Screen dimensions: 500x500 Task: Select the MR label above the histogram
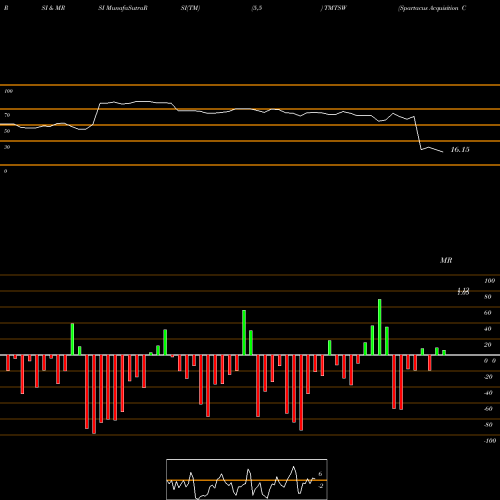coord(446,260)
